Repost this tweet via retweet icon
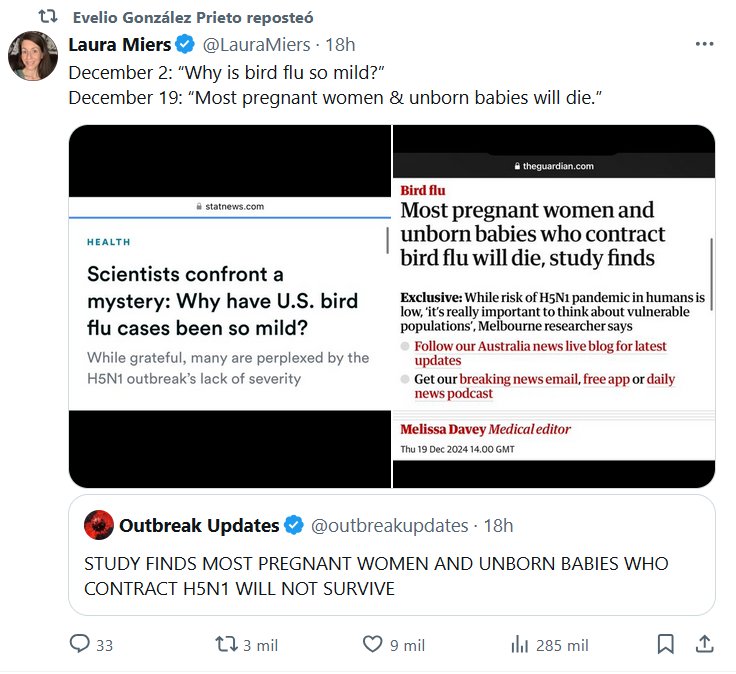736x674 pixels. (x=227, y=645)
